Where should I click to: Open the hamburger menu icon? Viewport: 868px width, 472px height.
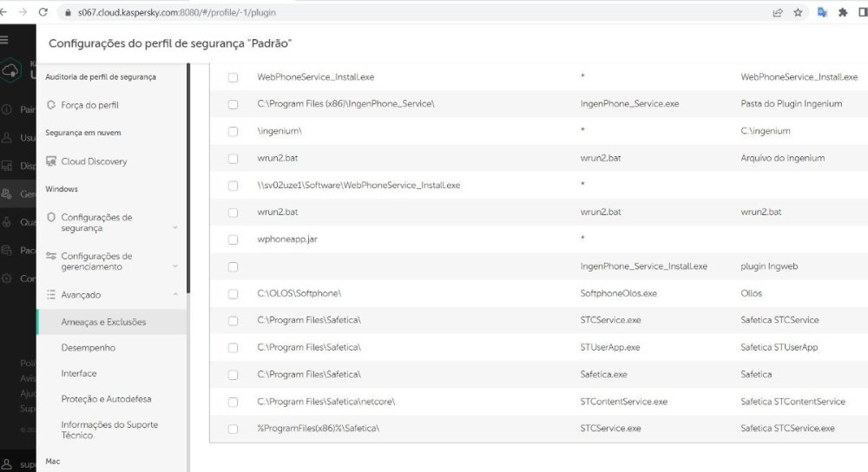(x=5, y=40)
